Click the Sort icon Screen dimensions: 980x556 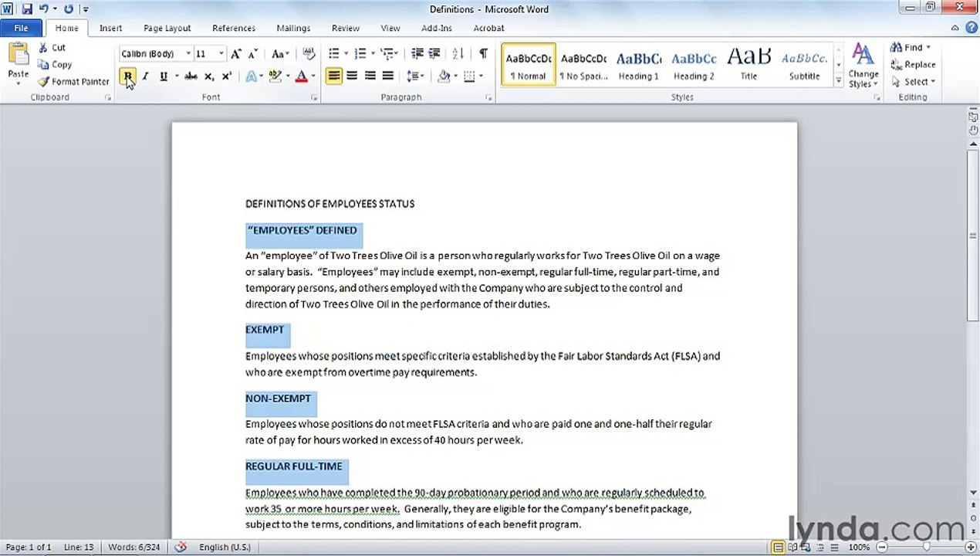tap(458, 53)
